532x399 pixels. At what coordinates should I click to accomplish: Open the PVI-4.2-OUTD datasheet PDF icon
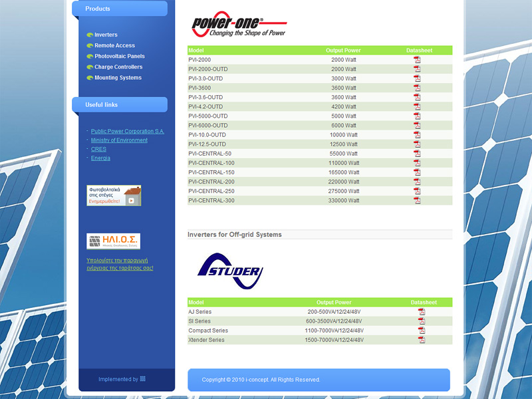[417, 106]
